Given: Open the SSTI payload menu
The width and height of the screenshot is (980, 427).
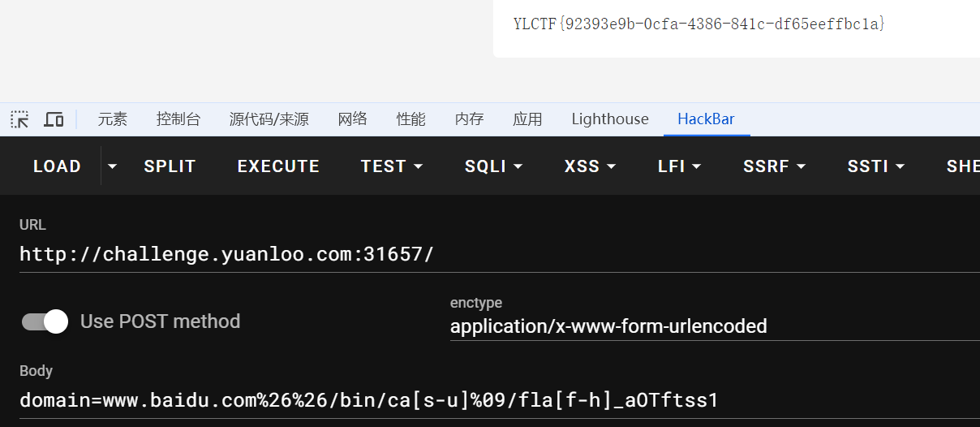Looking at the screenshot, I should tap(876, 166).
